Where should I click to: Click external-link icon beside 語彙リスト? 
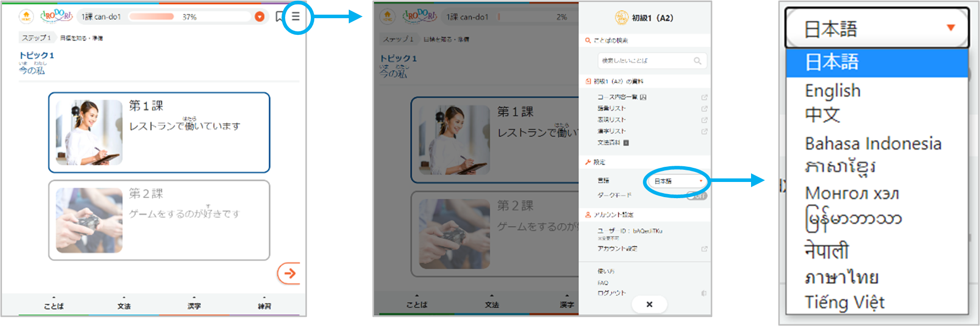coord(704,109)
